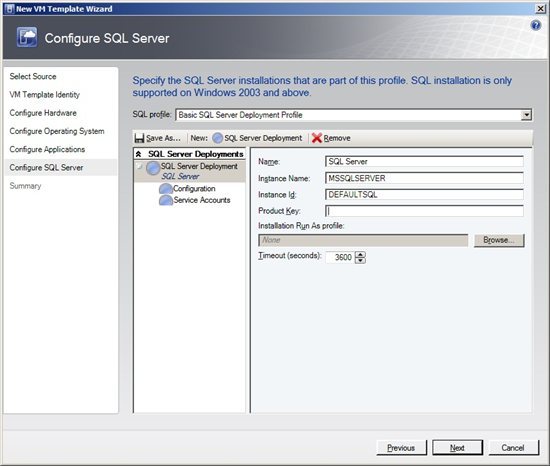Browse for Installation Run As profile

pos(499,240)
